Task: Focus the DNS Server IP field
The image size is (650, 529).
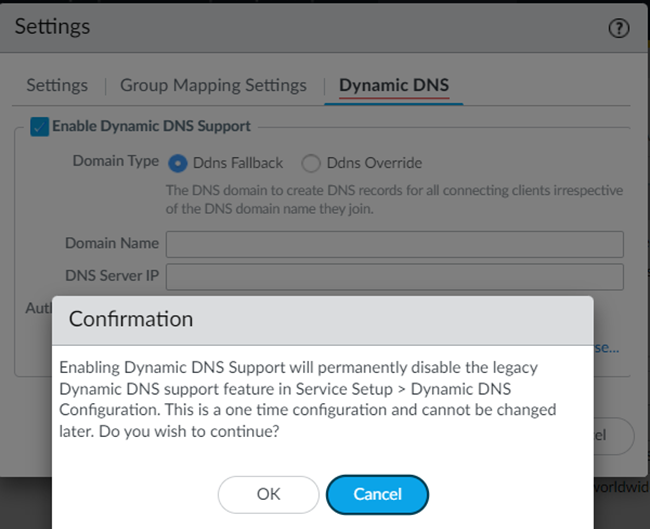Action: click(394, 277)
